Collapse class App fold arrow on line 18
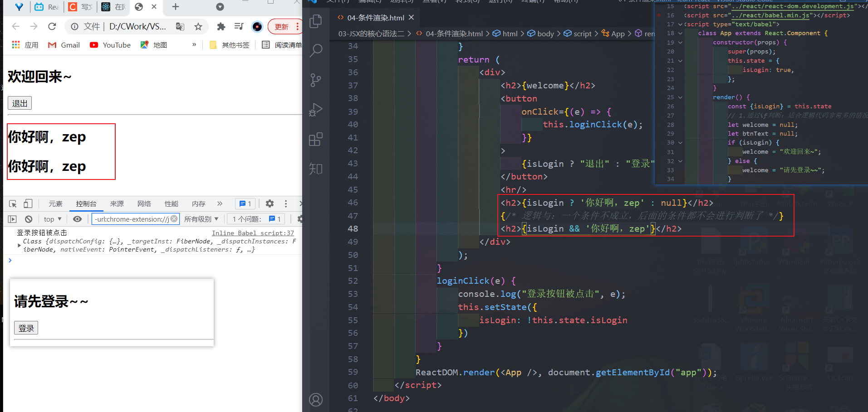 [x=680, y=34]
